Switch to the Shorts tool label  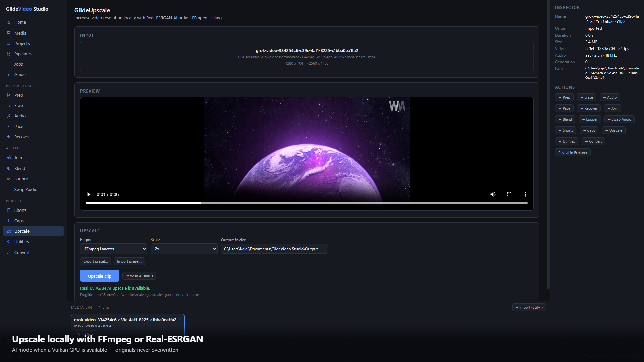tap(20, 210)
